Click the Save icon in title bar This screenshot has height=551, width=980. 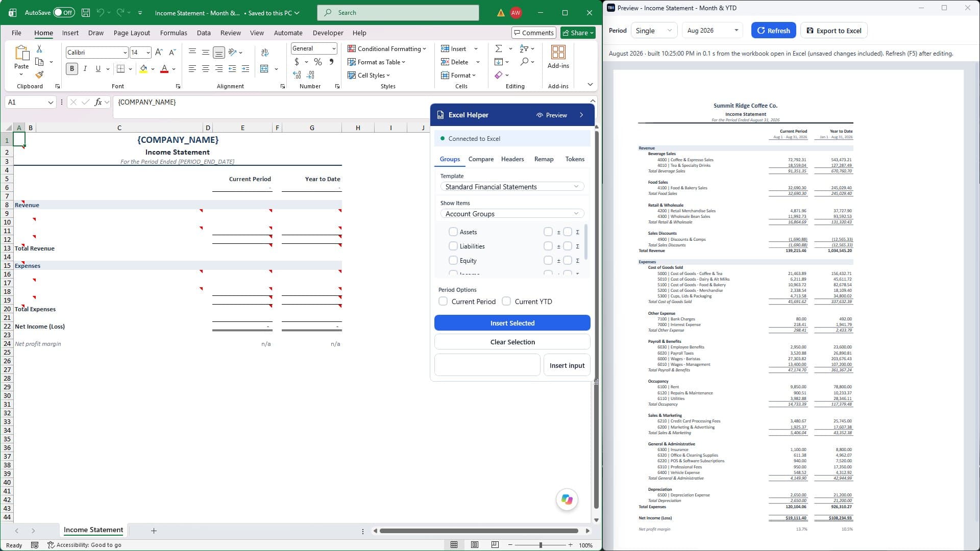tap(86, 13)
